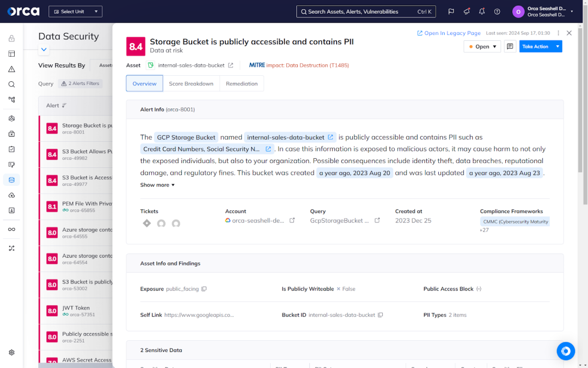
Task: Open the dashboard layout icon in sidebar
Action: (x=11, y=53)
